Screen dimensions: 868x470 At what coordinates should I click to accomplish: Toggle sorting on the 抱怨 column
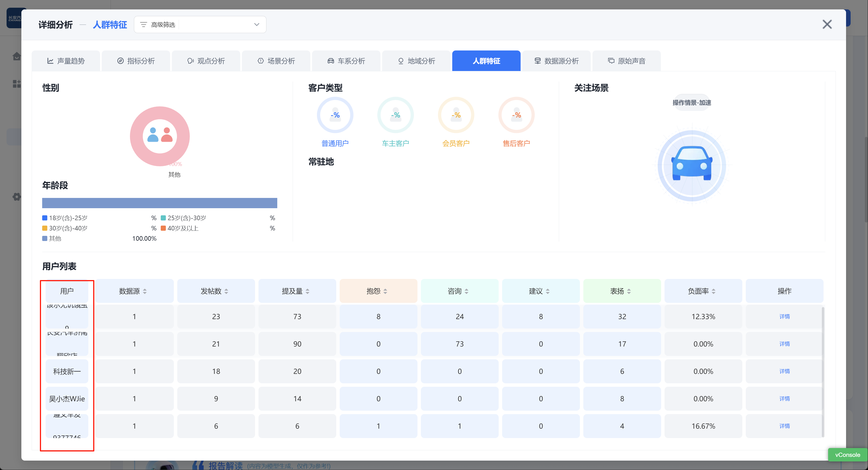coord(385,291)
